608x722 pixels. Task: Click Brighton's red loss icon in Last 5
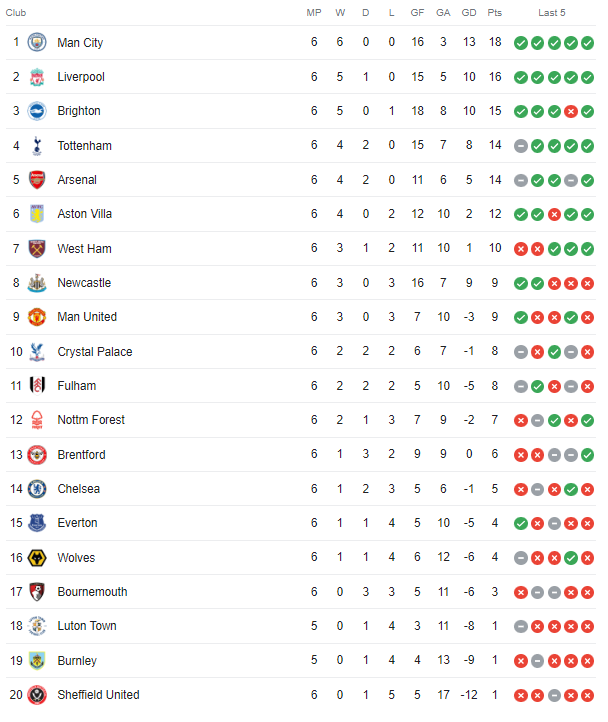(x=571, y=111)
